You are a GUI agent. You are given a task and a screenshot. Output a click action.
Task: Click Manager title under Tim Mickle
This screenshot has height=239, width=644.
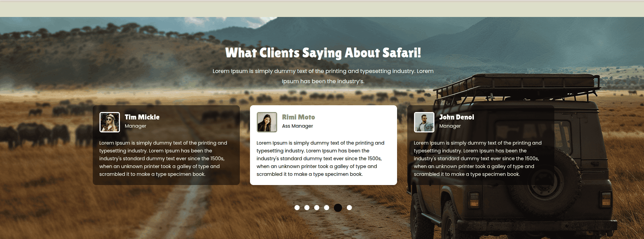coord(136,126)
